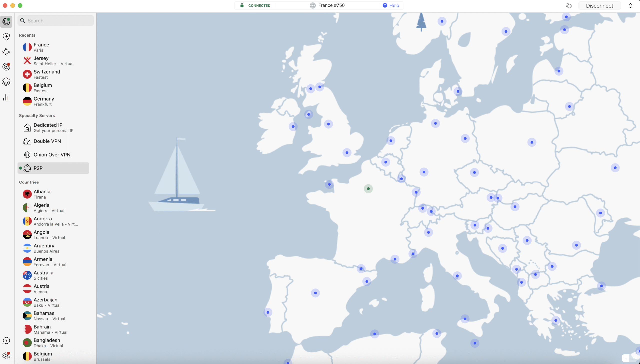
Task: Open Threat Protection shield sidebar icon
Action: click(6, 37)
